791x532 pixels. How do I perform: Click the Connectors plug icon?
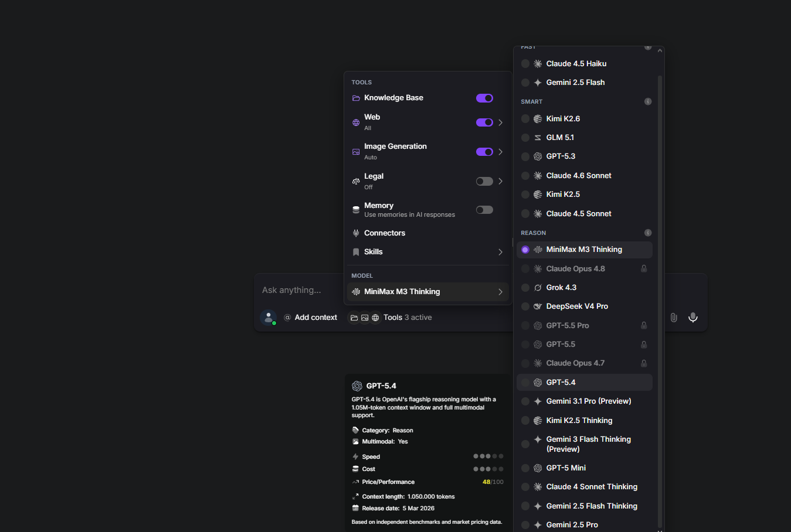[x=356, y=233]
